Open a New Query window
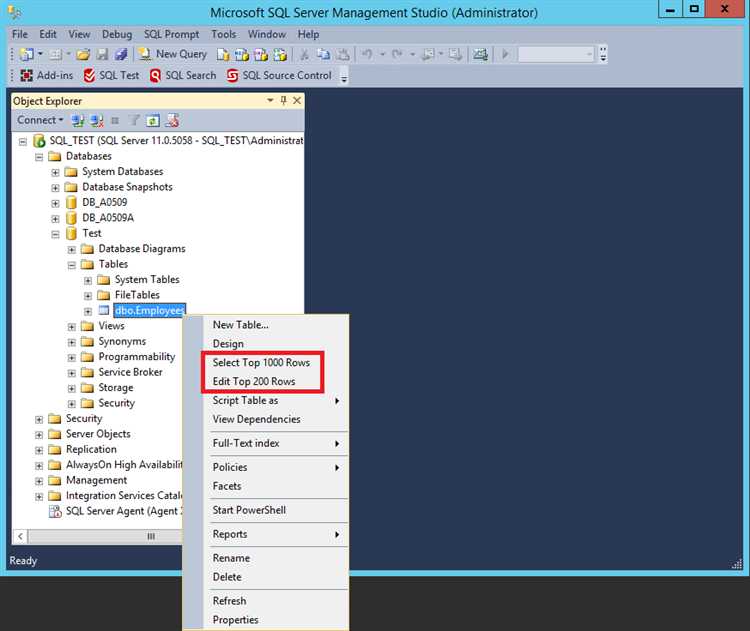The width and height of the screenshot is (750, 631). (x=172, y=54)
